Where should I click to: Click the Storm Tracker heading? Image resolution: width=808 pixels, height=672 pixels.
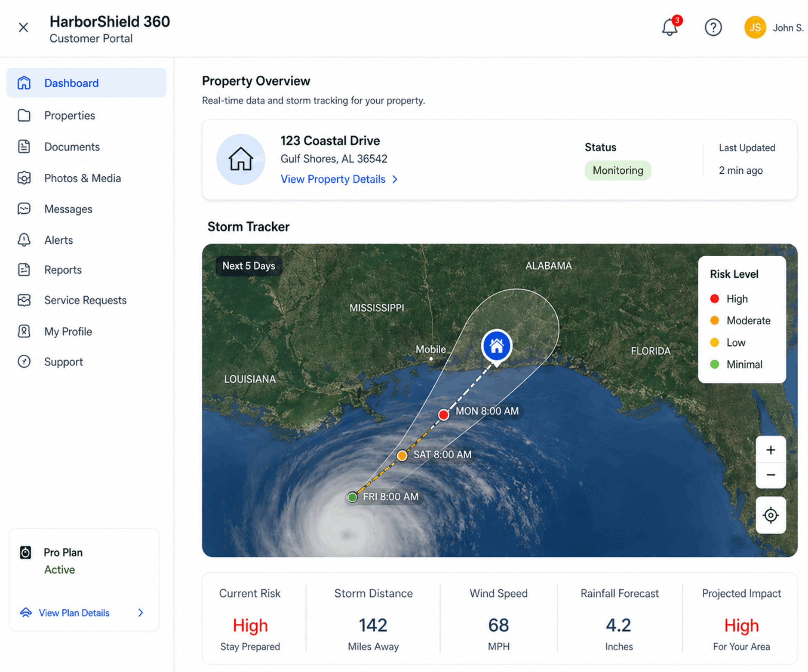pos(248,227)
